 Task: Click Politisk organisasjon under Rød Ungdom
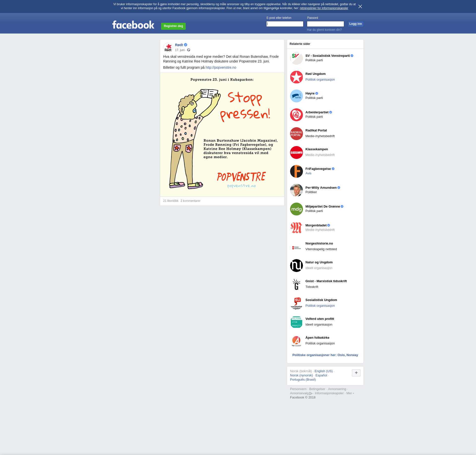tap(320, 80)
